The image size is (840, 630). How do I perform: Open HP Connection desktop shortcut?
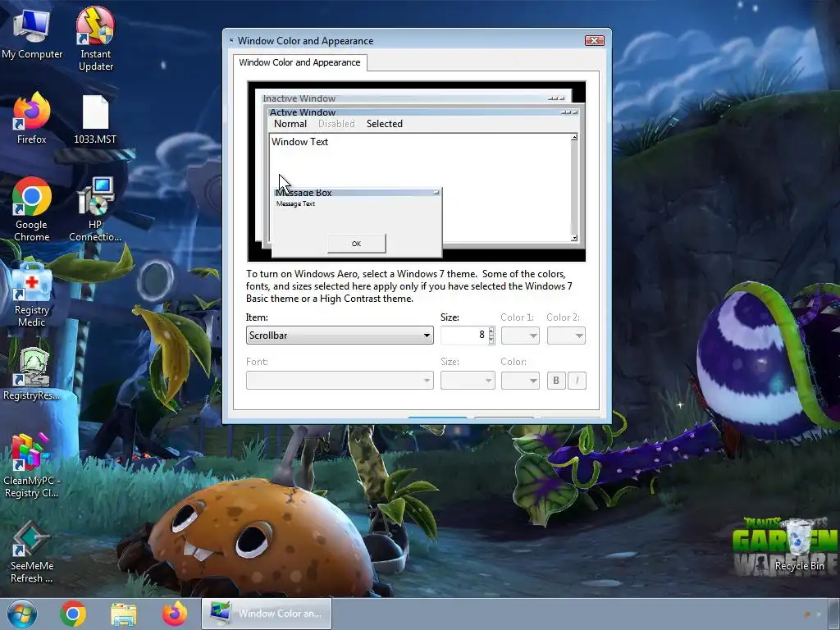(95, 209)
